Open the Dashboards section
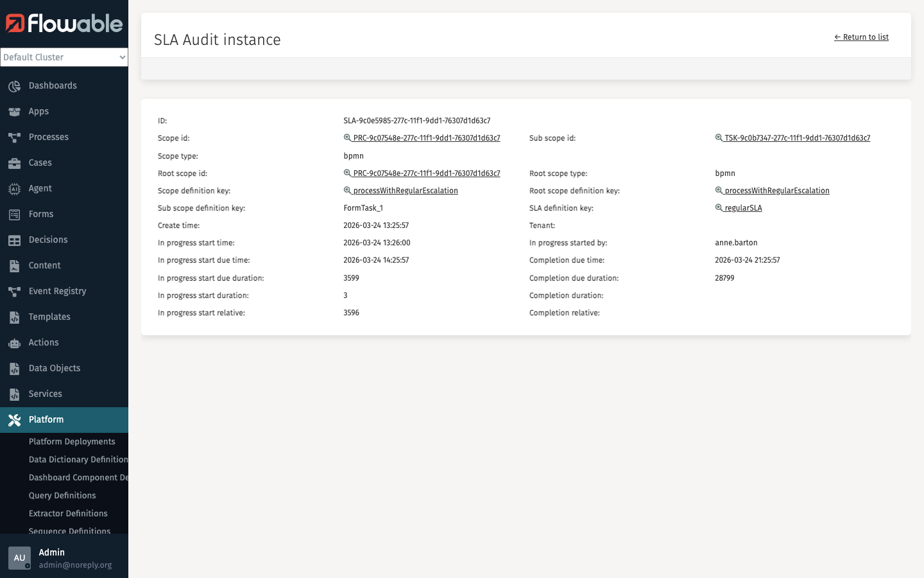Image resolution: width=924 pixels, height=578 pixels. [51, 85]
